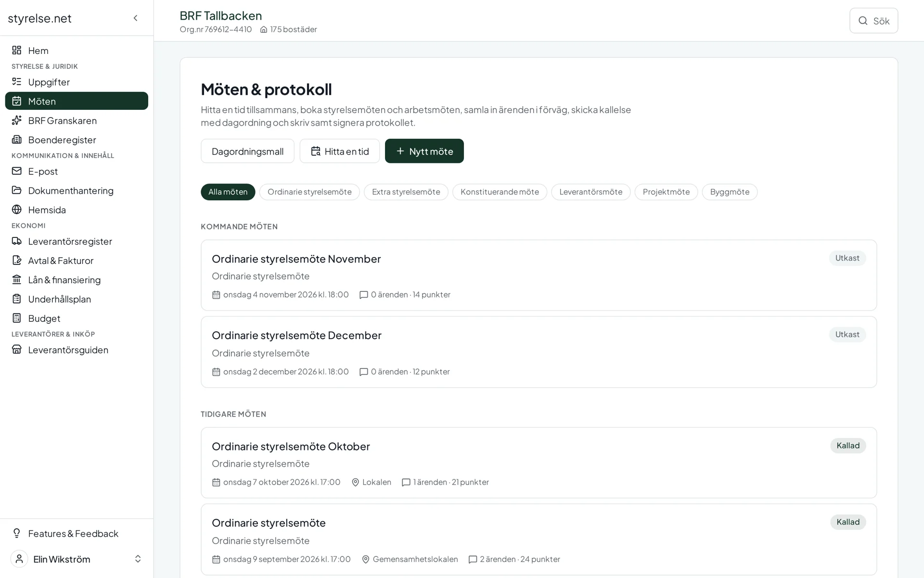
Task: Click the Avtal & Fakturor document icon
Action: coord(17,260)
